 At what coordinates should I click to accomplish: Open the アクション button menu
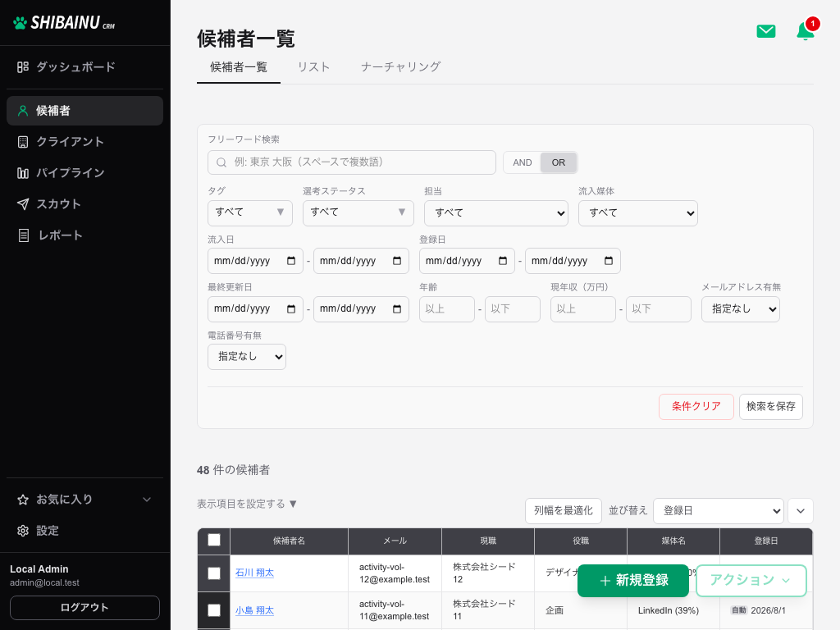(751, 581)
